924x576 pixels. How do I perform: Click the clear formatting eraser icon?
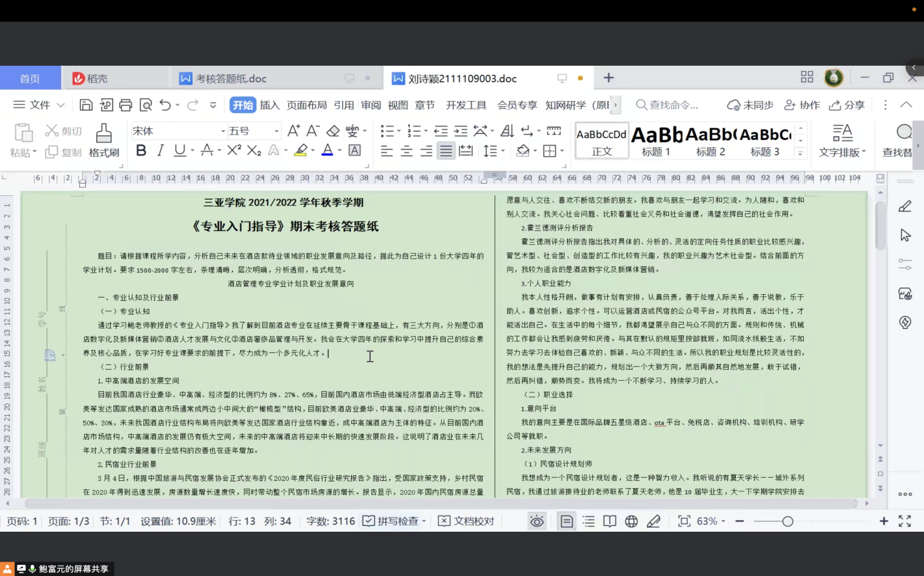tap(333, 131)
